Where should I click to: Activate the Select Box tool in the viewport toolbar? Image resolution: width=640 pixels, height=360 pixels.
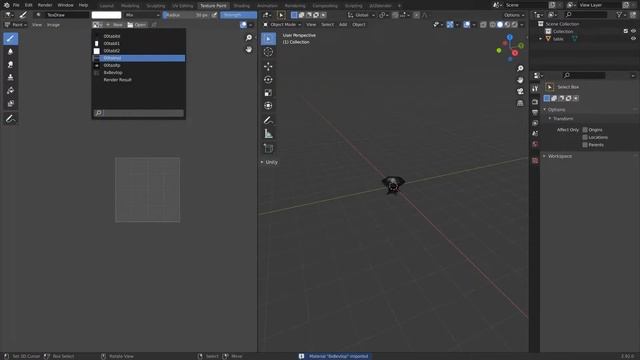[x=268, y=39]
